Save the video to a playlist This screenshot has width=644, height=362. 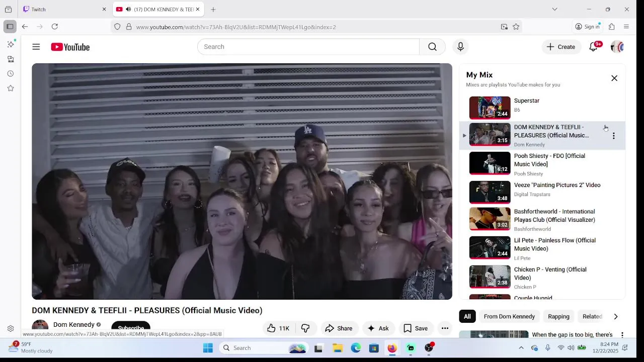416,328
